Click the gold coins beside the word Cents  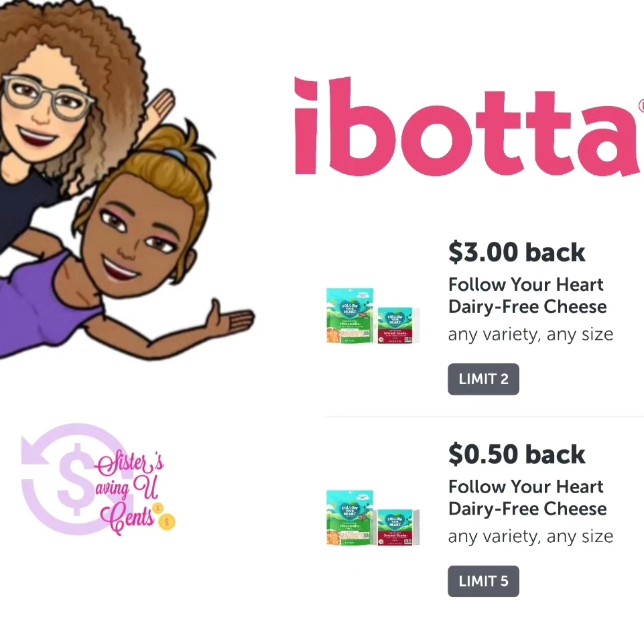[x=164, y=516]
